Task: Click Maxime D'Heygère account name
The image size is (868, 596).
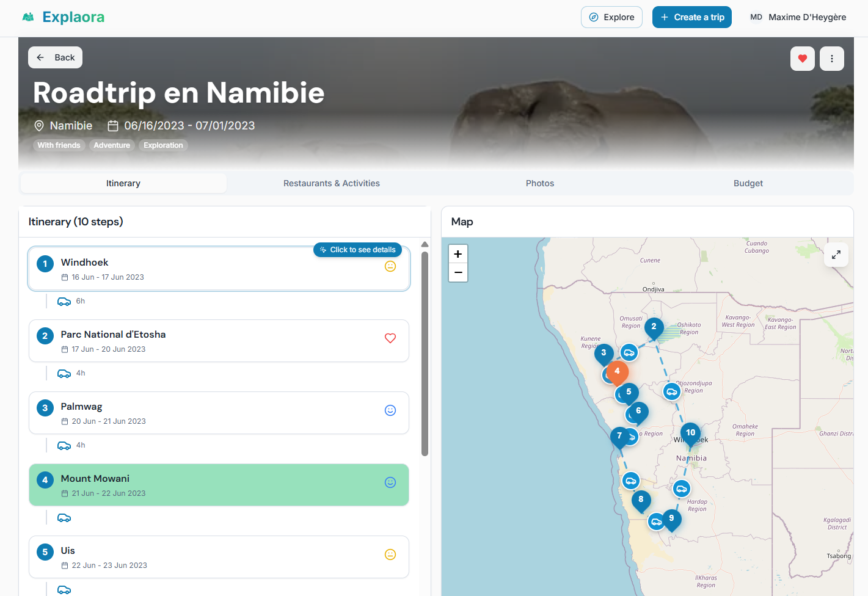Action: 808,16
